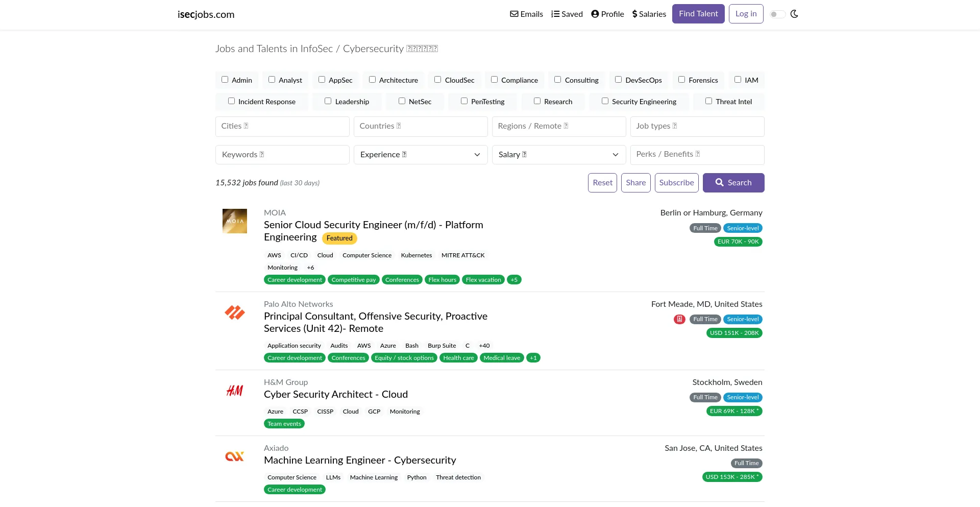The height and width of the screenshot is (507, 980).
Task: Open Senior Cloud Security Engineer job
Action: point(373,231)
